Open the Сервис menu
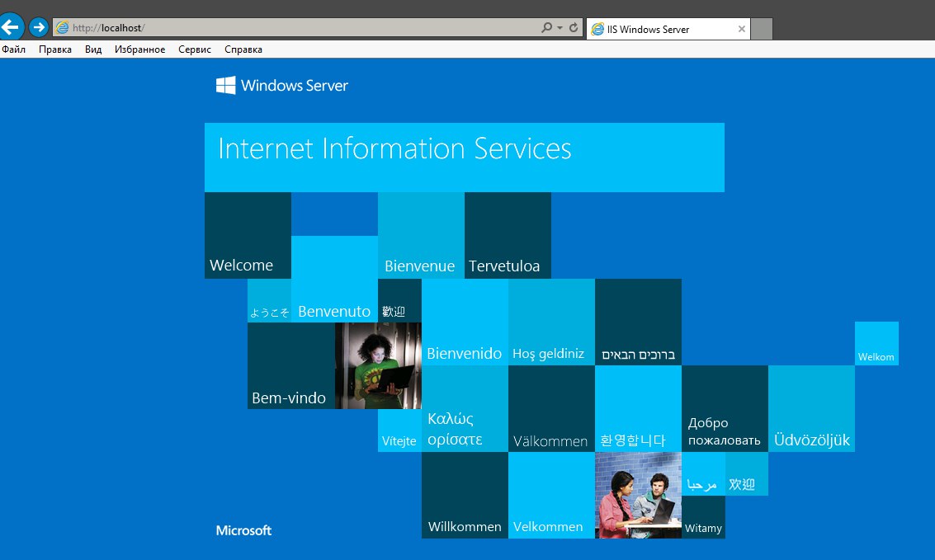The width and height of the screenshot is (935, 560). (x=195, y=49)
